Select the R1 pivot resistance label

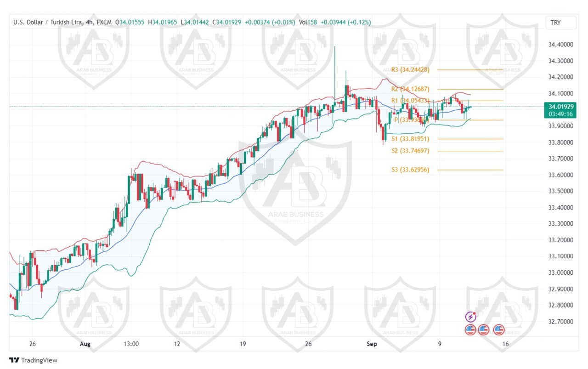(410, 101)
